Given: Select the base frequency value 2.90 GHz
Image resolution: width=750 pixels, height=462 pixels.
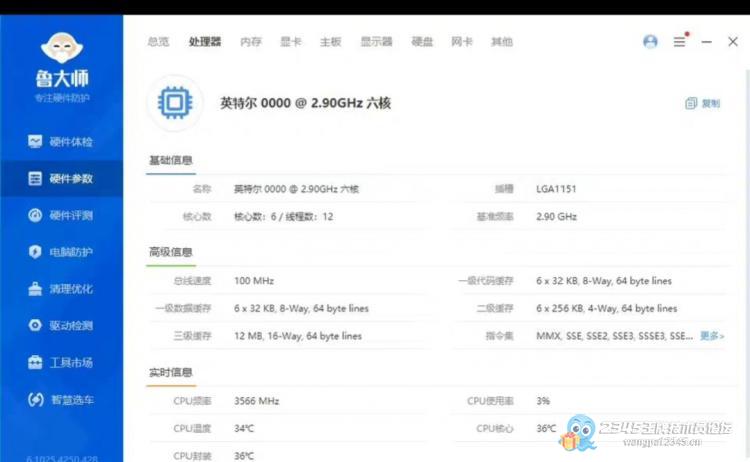Looking at the screenshot, I should [556, 217].
